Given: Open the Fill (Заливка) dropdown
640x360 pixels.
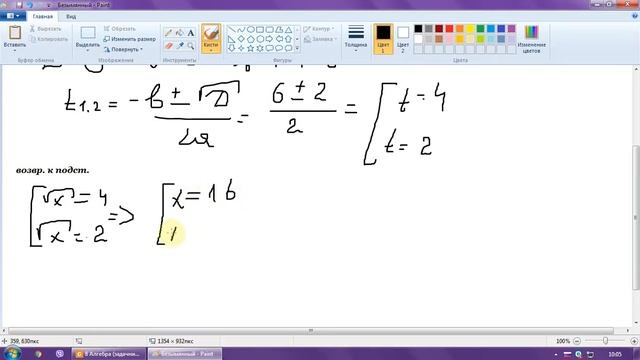Looking at the screenshot, I should point(320,40).
